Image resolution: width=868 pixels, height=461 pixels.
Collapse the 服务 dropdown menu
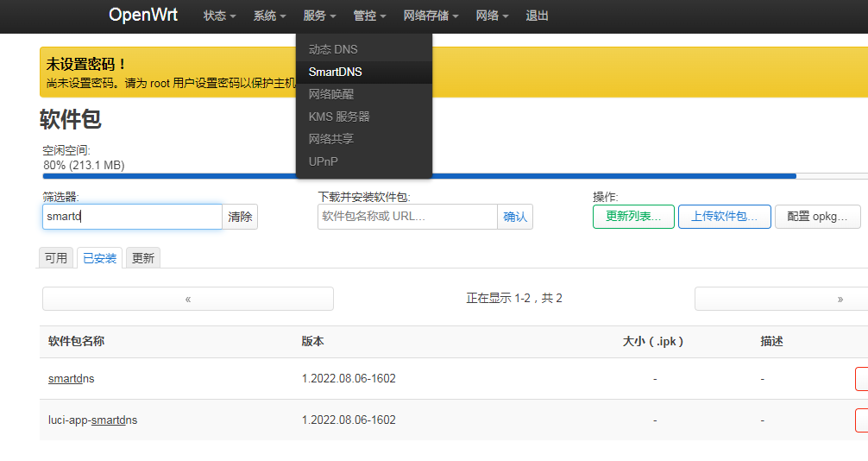pyautogui.click(x=319, y=16)
